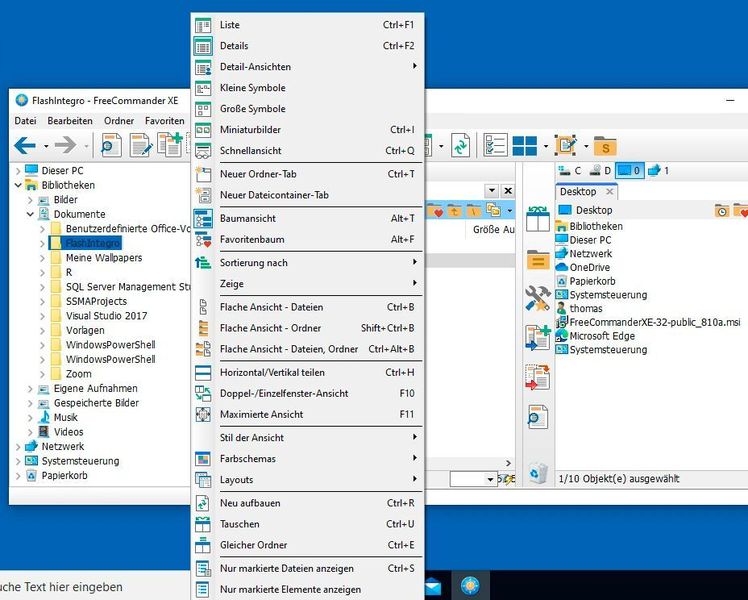Click the marquee pencil edit toolbar icon
Viewport: 748px width, 600px height.
coord(566,145)
